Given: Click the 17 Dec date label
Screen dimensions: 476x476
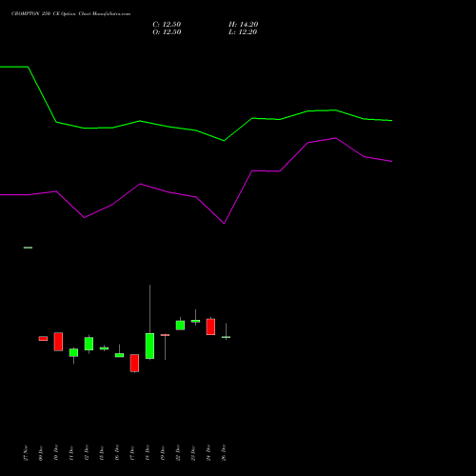Looking at the screenshot, I should tap(132, 453).
